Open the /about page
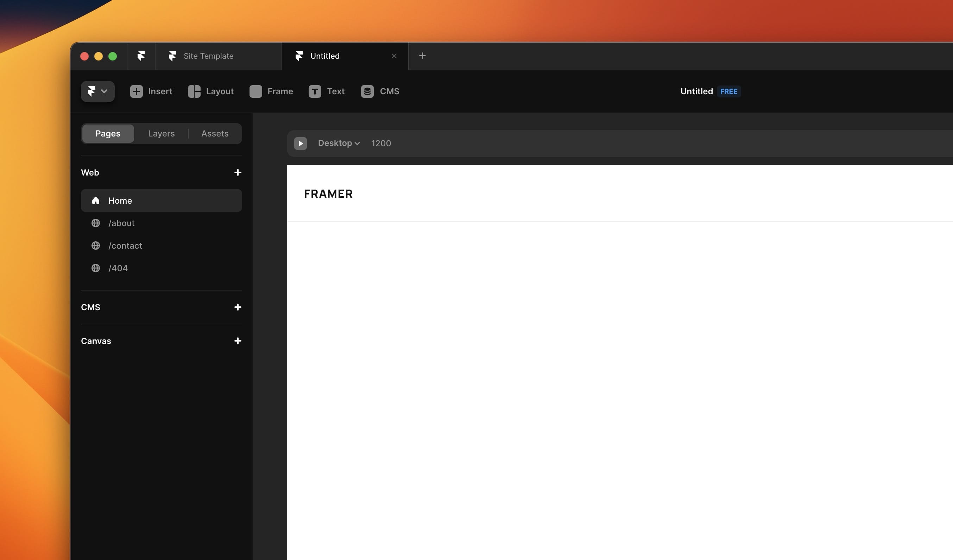This screenshot has width=953, height=560. click(x=121, y=223)
